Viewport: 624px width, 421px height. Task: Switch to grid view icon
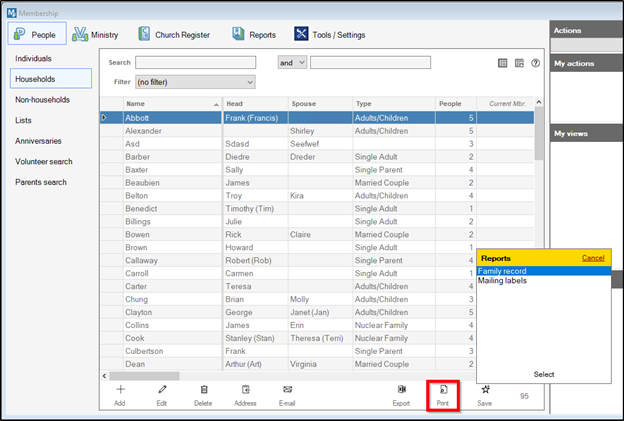503,63
